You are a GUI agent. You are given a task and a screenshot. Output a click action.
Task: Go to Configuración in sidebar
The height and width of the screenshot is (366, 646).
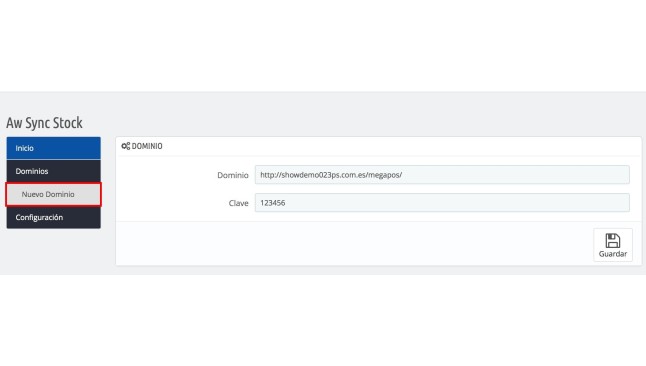(x=54, y=217)
